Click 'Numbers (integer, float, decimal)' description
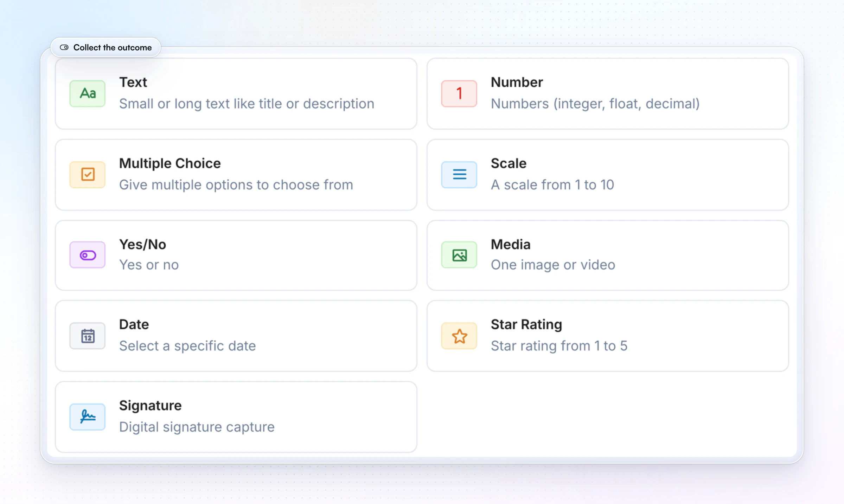The width and height of the screenshot is (844, 504). click(x=595, y=104)
